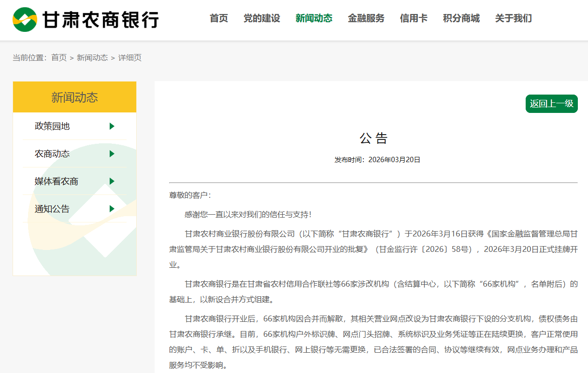Screen dimensions: 588x373
Task: Click the green arrow next to 政策园地
Action: coord(112,126)
